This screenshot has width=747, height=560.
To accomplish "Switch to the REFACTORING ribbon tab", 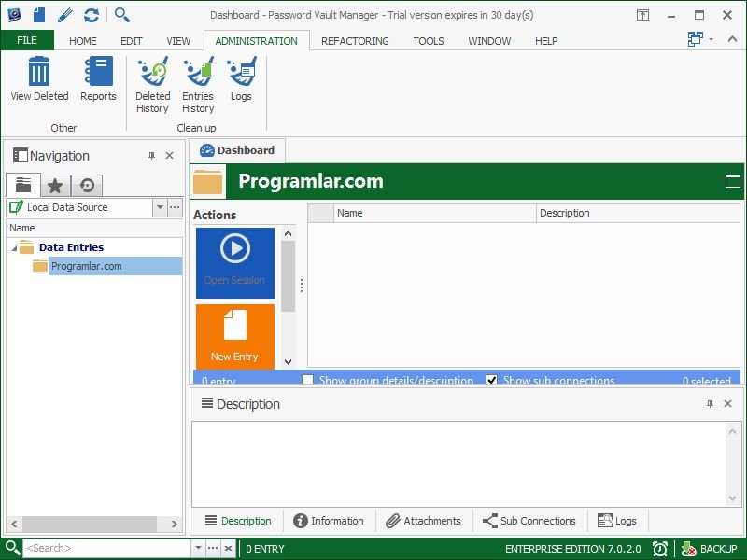I will point(355,41).
